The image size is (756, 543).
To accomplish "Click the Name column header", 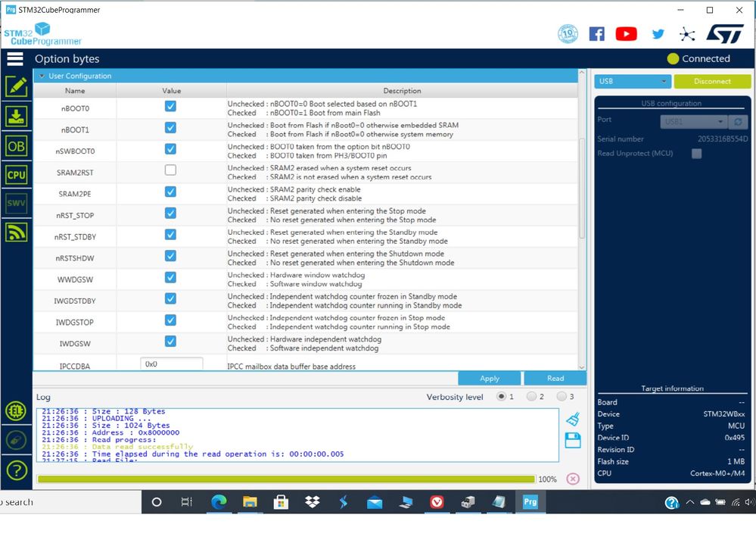I will 75,91.
